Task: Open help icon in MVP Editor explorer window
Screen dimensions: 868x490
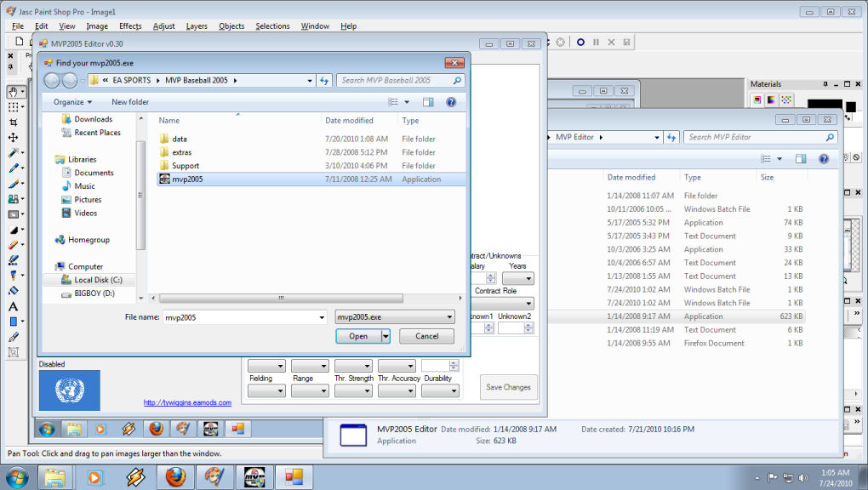Action: pyautogui.click(x=824, y=159)
